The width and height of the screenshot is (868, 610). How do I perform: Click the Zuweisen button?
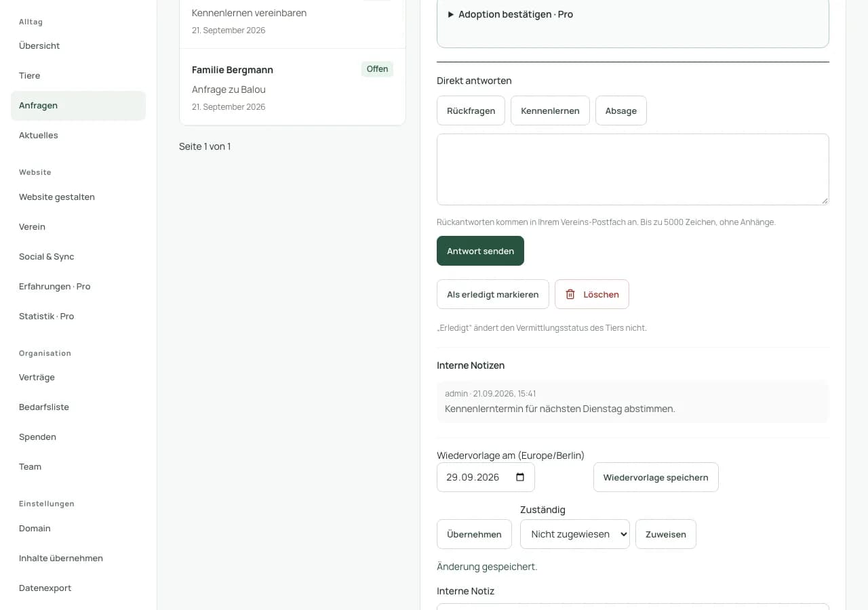coord(665,534)
